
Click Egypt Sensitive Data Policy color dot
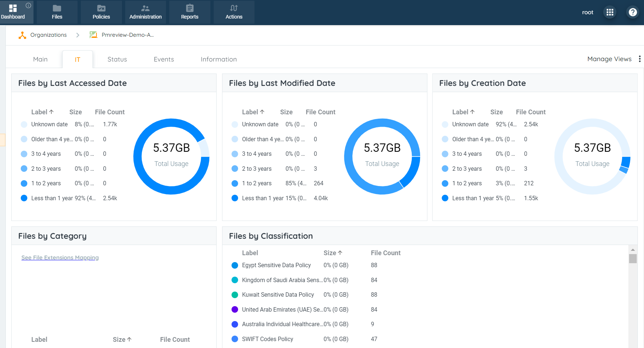(235, 265)
